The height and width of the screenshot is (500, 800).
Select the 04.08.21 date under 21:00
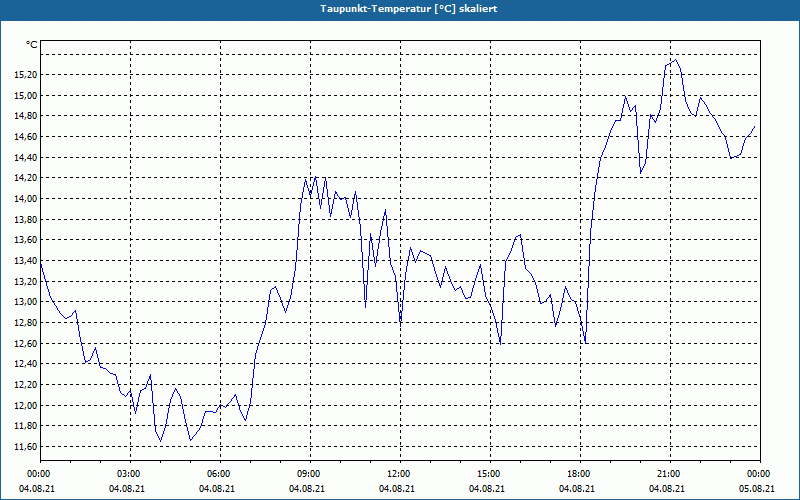(667, 489)
